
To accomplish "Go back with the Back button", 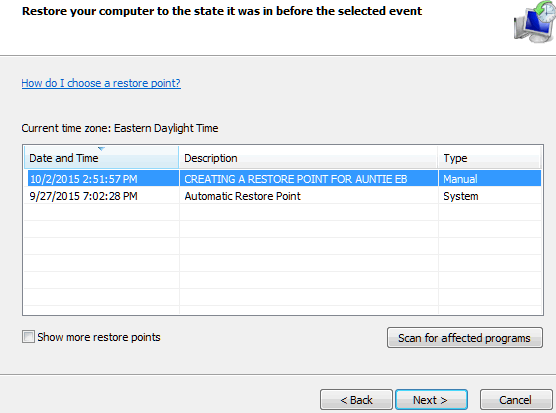I will [356, 400].
